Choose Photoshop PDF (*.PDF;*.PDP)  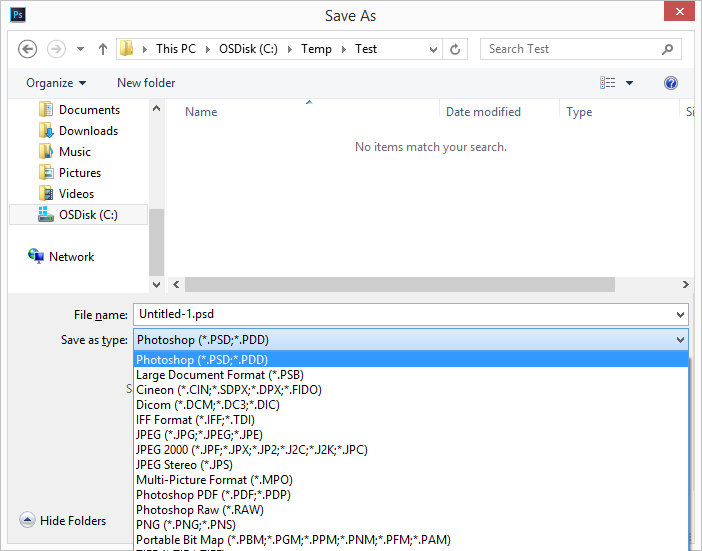[x=411, y=495]
